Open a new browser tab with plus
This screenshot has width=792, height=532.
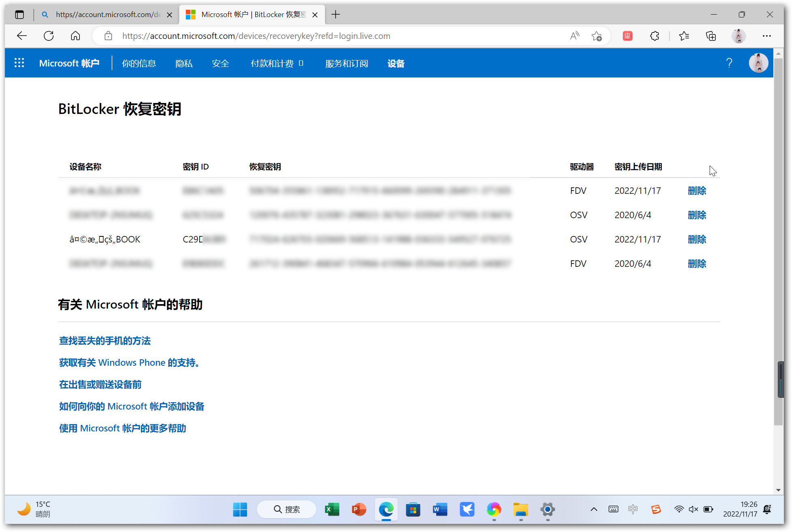tap(336, 15)
